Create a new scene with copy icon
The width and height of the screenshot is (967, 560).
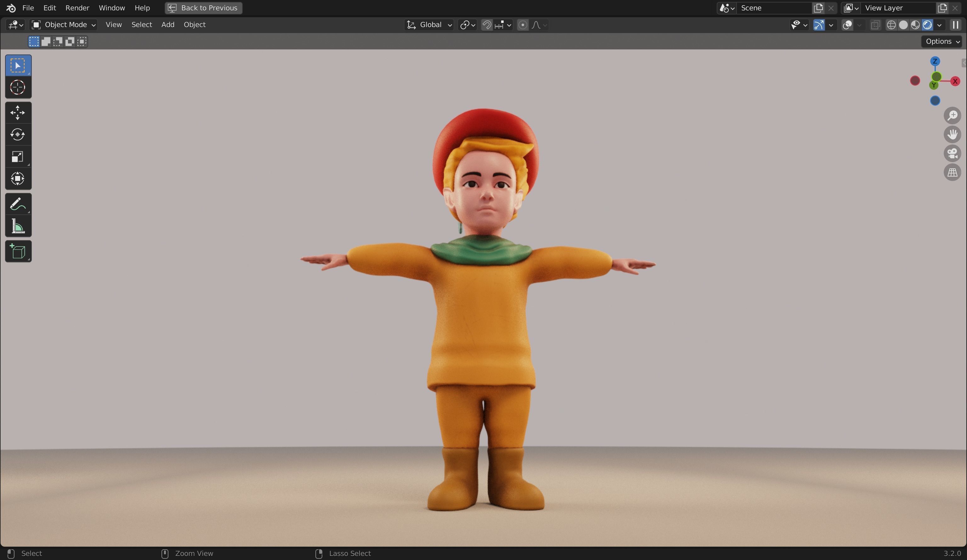818,8
